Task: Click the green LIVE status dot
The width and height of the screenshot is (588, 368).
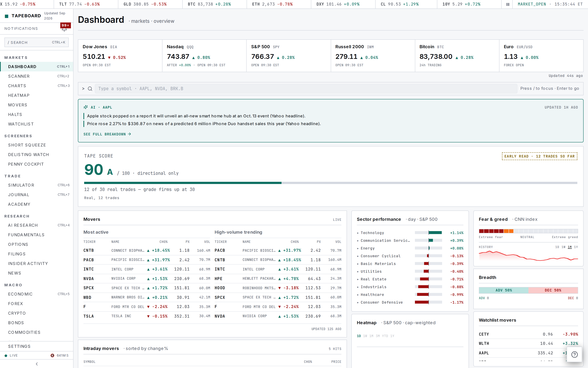Action: tap(6, 356)
